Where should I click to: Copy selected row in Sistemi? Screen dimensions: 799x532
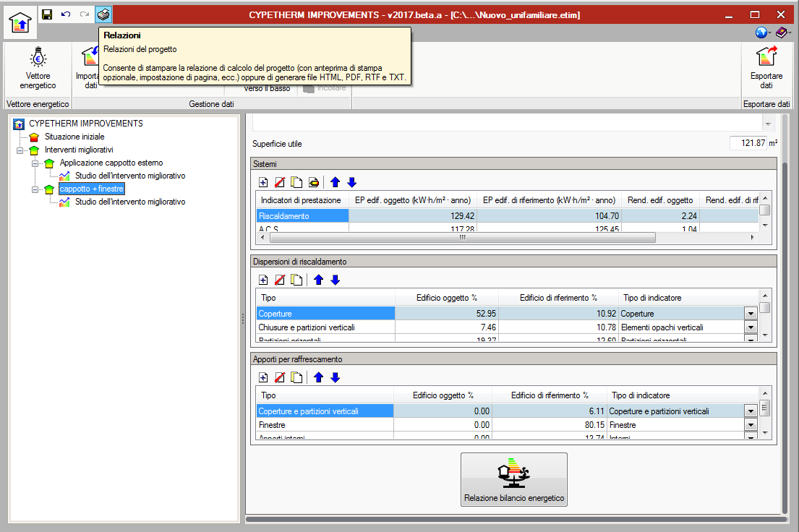pos(296,182)
